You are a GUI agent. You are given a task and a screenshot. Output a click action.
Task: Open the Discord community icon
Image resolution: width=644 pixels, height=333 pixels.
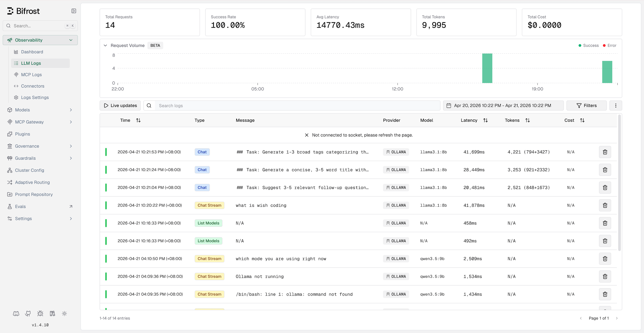(16, 313)
